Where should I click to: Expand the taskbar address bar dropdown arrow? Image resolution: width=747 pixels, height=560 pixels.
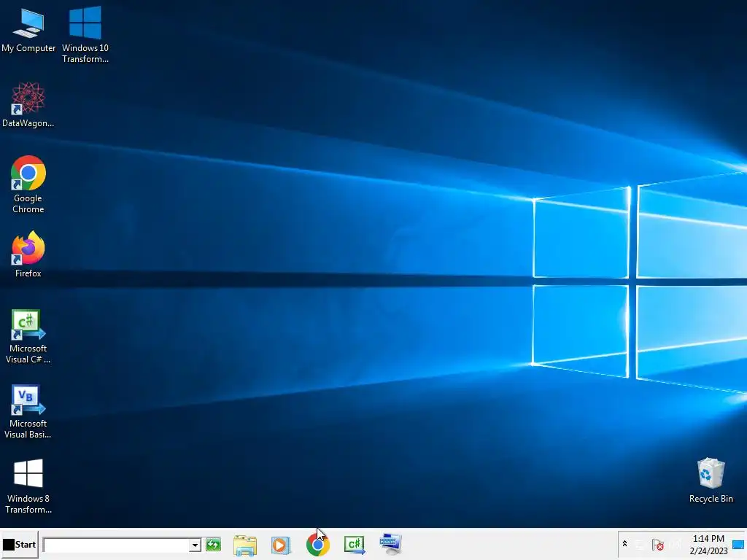coord(195,545)
